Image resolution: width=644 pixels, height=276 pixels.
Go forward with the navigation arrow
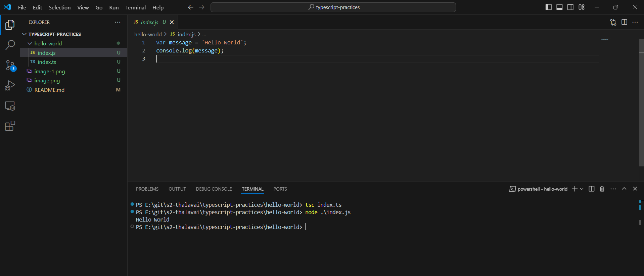[x=201, y=7]
